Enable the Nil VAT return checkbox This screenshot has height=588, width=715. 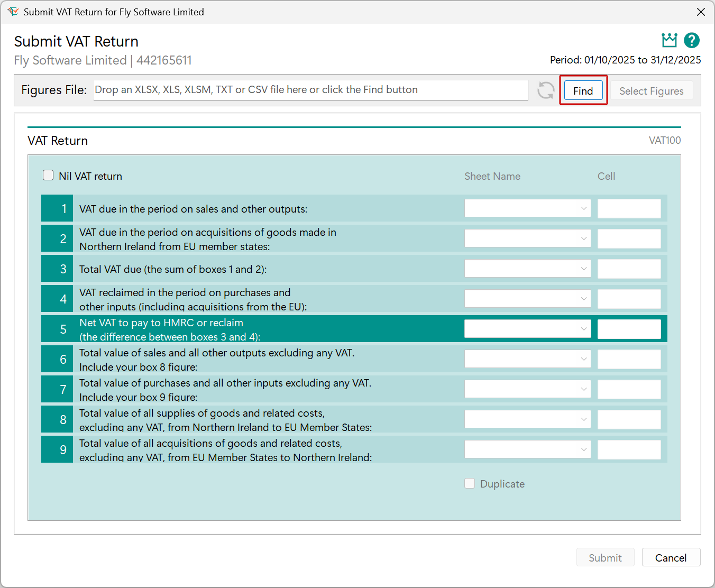click(x=48, y=174)
